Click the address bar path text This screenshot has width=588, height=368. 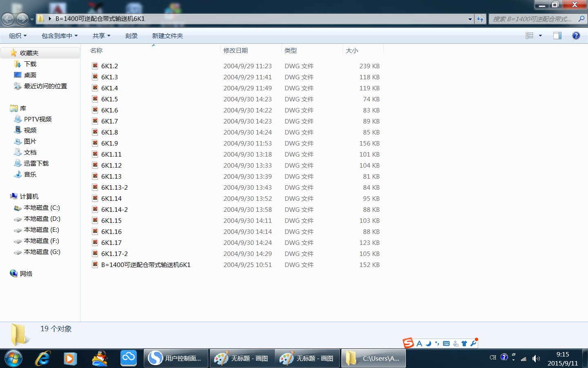click(x=100, y=19)
